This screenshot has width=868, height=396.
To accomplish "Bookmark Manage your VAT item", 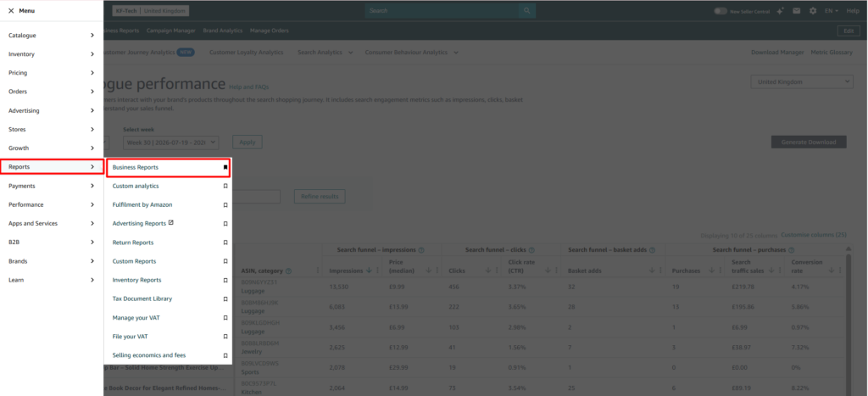I will [x=225, y=318].
